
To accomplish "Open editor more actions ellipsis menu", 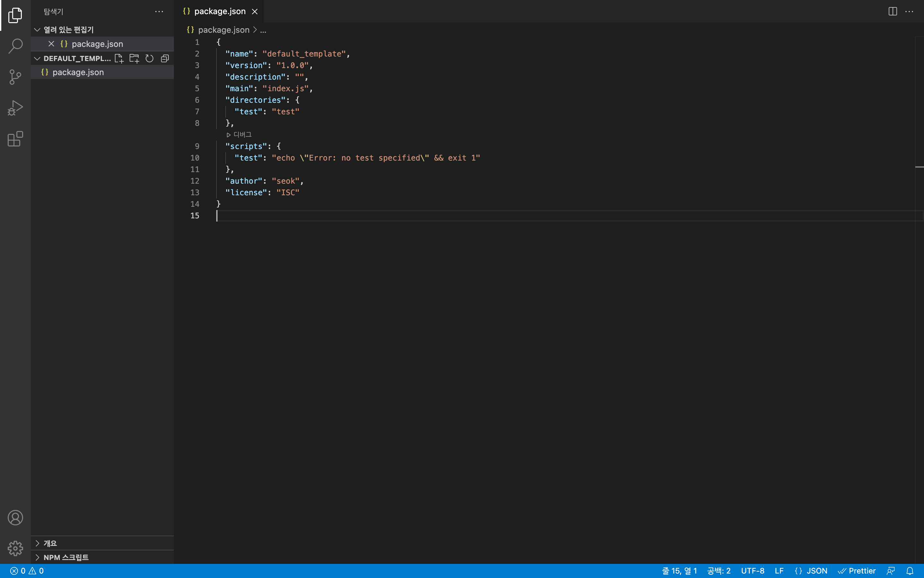I will 910,12.
